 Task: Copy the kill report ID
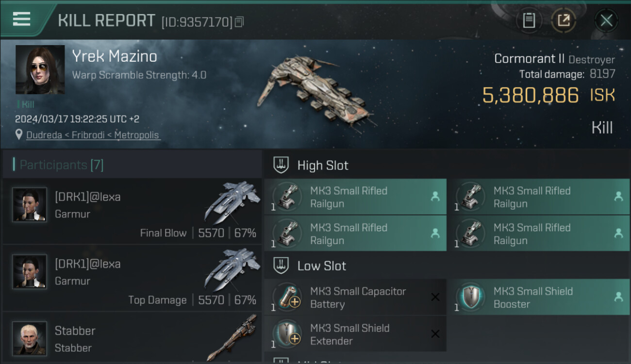click(239, 22)
